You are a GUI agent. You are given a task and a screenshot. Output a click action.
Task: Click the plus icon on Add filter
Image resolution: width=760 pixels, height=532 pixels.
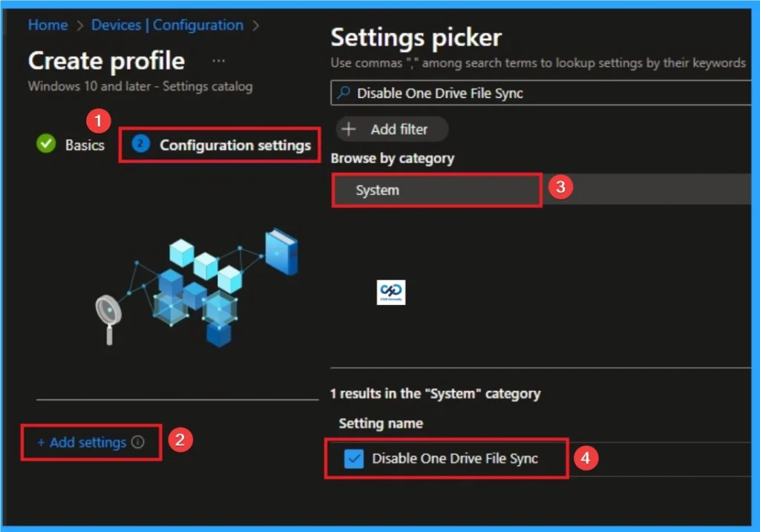[x=349, y=129]
